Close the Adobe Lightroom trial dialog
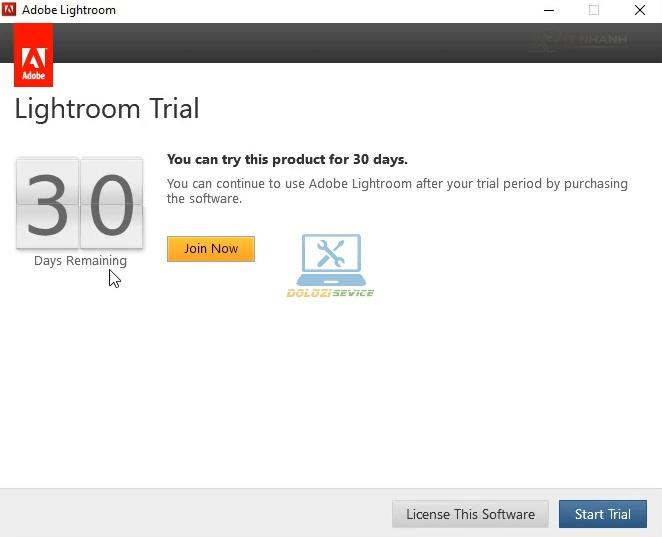 point(639,10)
